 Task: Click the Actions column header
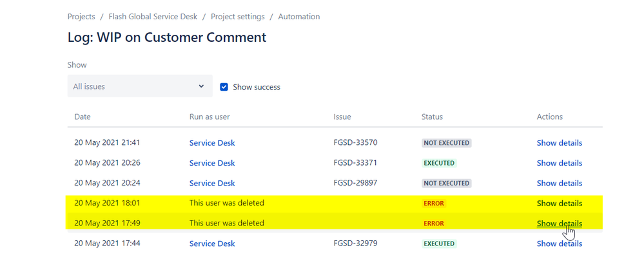549,117
